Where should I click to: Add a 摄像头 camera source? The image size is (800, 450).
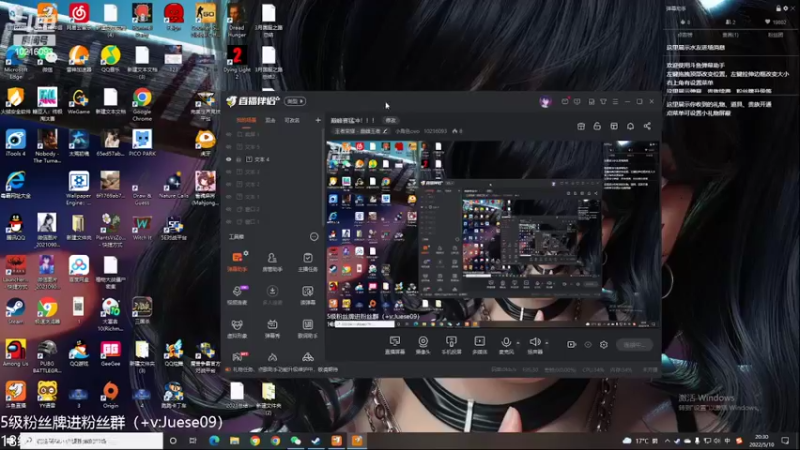[423, 345]
